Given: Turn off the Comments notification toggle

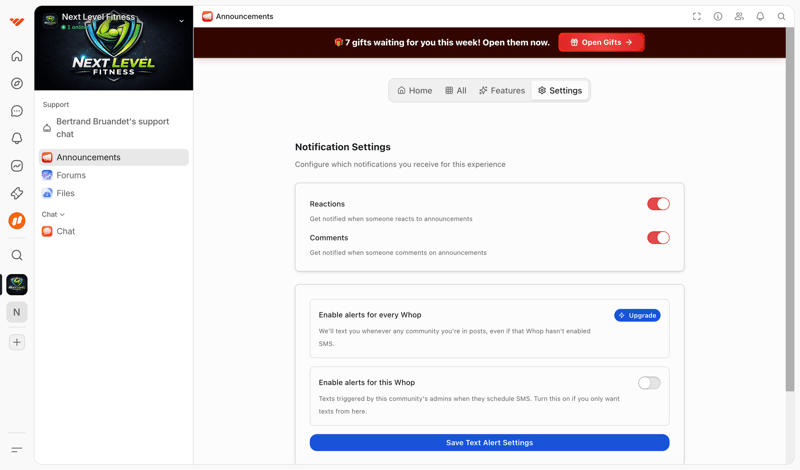Looking at the screenshot, I should point(658,238).
